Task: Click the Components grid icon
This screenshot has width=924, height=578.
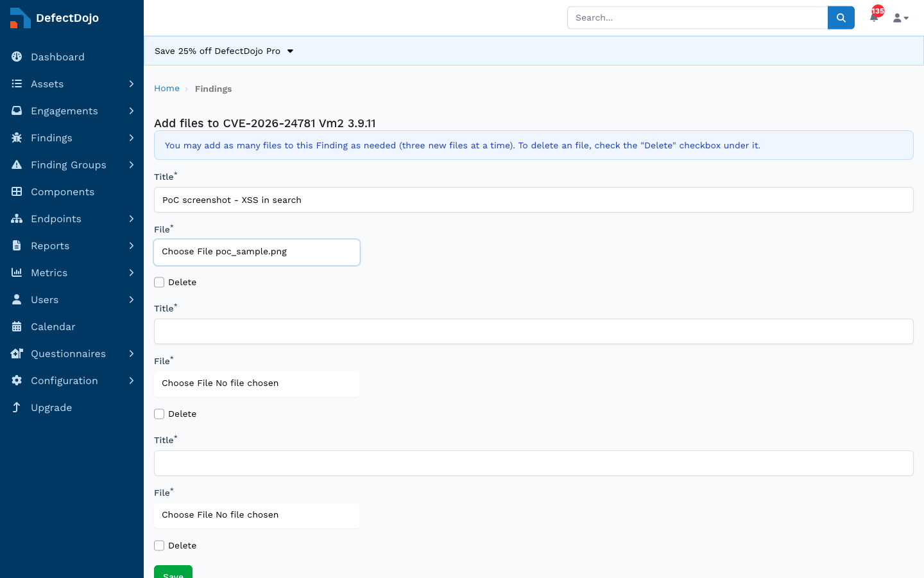Action: 17,191
